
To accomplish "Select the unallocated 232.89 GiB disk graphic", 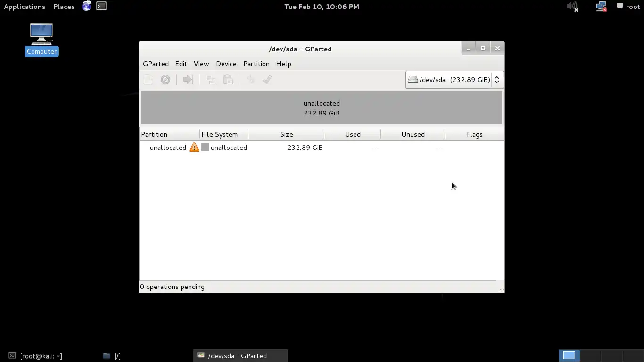I will click(x=322, y=108).
